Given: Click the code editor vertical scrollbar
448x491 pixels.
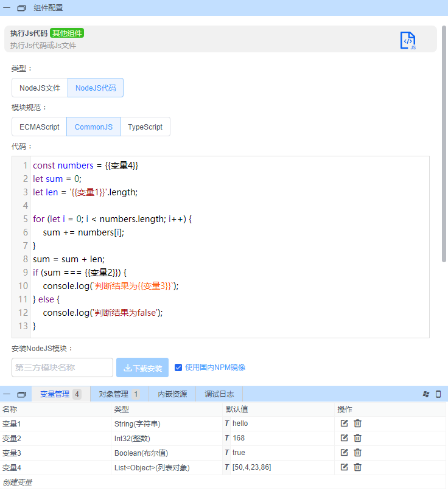Looking at the screenshot, I should (444, 144).
